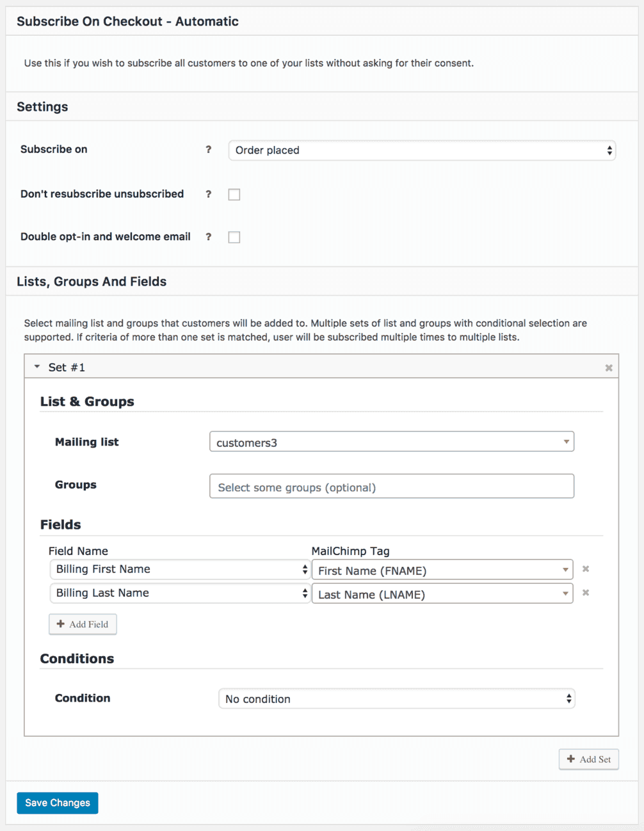This screenshot has width=644, height=831.
Task: Collapse Set #1 using the triangle arrow
Action: pyautogui.click(x=37, y=367)
